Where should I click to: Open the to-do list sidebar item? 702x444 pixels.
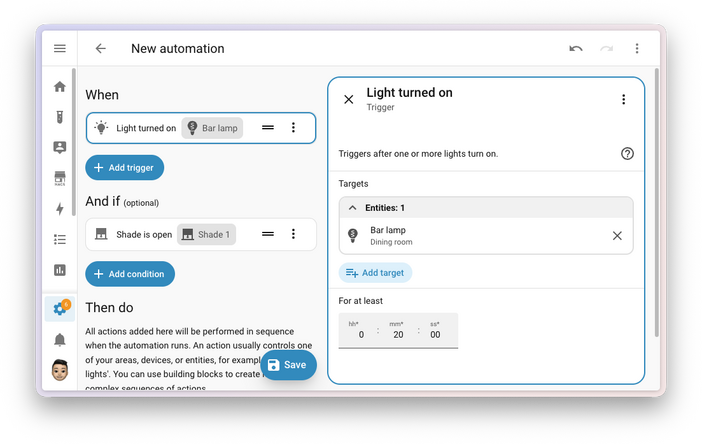[60, 239]
